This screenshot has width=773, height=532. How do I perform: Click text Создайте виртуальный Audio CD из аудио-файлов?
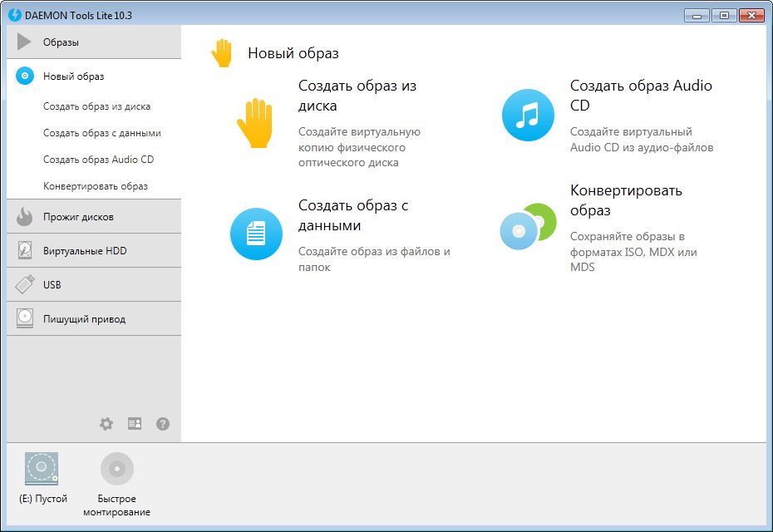642,139
